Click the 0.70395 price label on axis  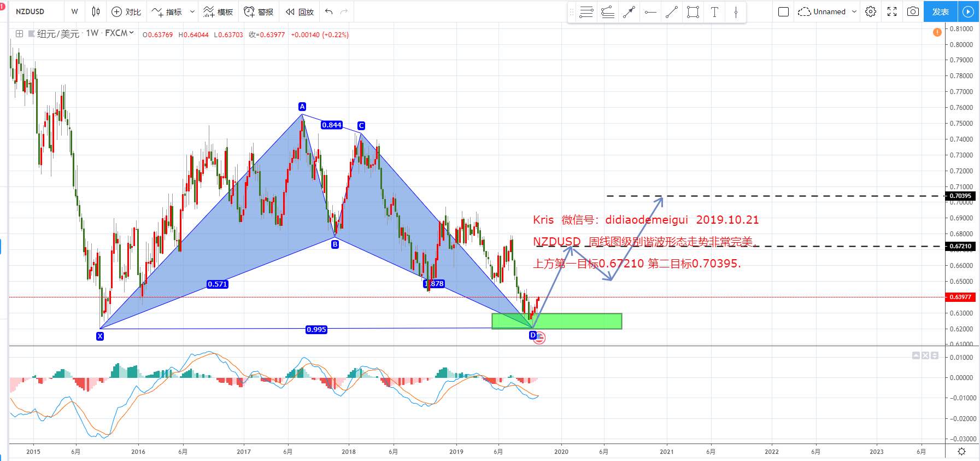pos(960,196)
